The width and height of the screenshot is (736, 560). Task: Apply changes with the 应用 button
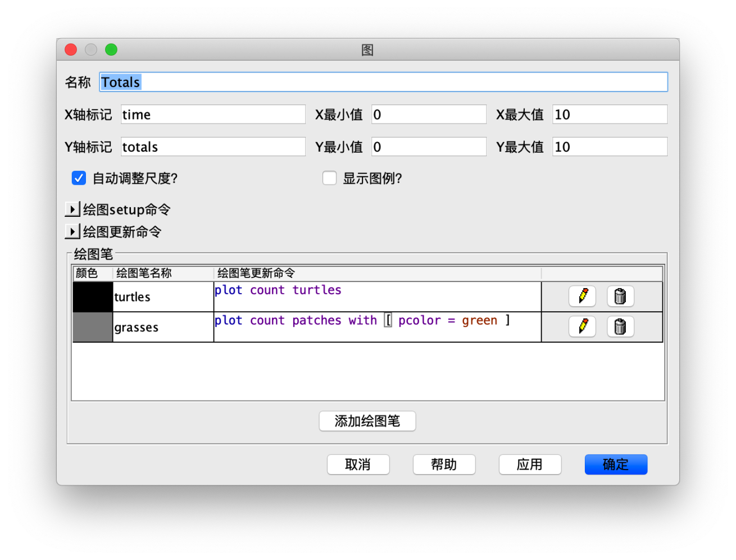[530, 465]
